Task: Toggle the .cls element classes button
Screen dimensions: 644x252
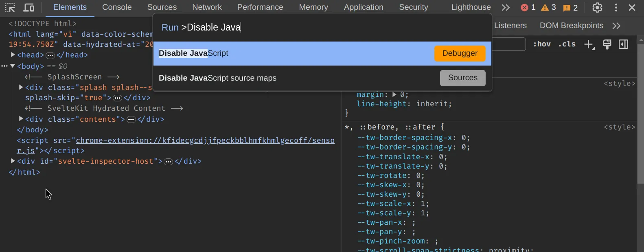Action: pos(567,44)
